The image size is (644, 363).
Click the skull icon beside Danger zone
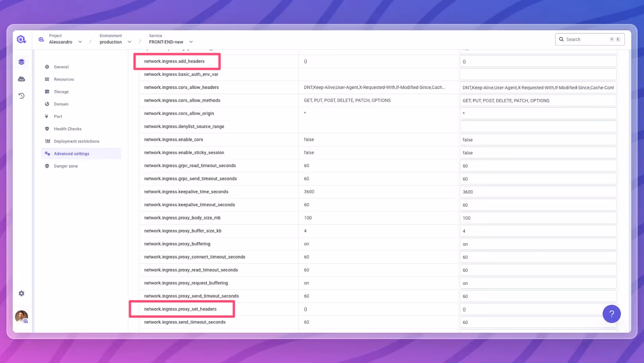coord(47,166)
